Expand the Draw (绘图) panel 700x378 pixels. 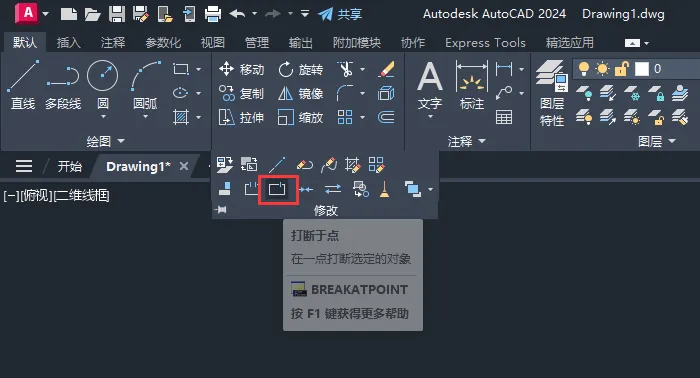[105, 141]
